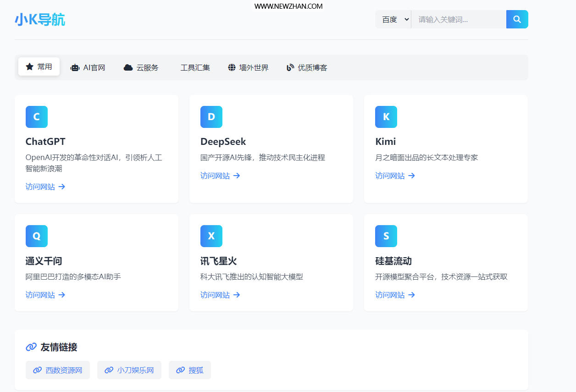Viewport: 576px width, 392px height.
Task: Switch to the 工具汇集 category tab
Action: click(x=195, y=67)
